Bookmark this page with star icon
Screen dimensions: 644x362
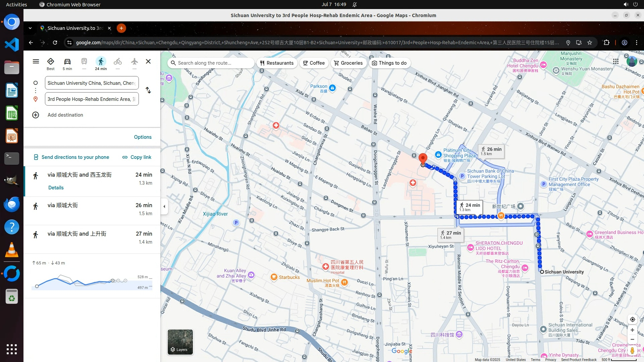590,43
